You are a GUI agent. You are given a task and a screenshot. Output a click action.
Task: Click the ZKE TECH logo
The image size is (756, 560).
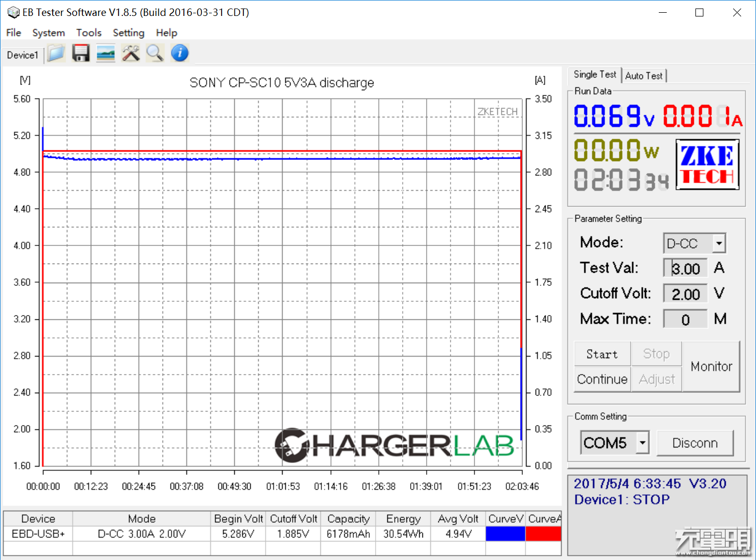click(x=708, y=165)
